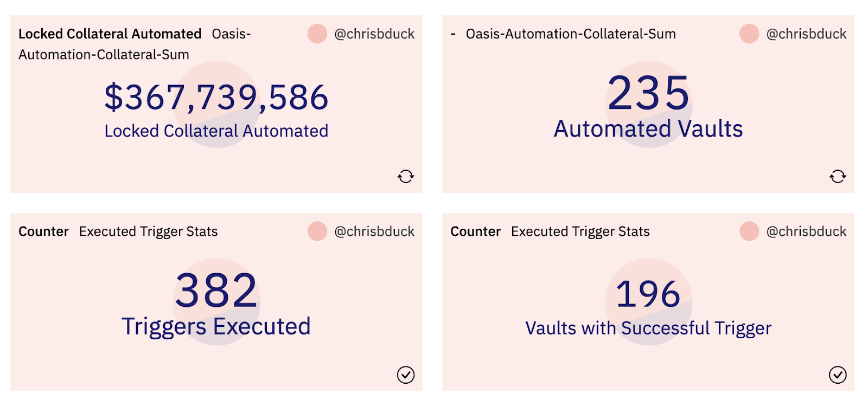Viewport: 868px width, 406px height.
Task: Click checkmark icon on Vaults with Successful Trigger card
Action: click(837, 375)
